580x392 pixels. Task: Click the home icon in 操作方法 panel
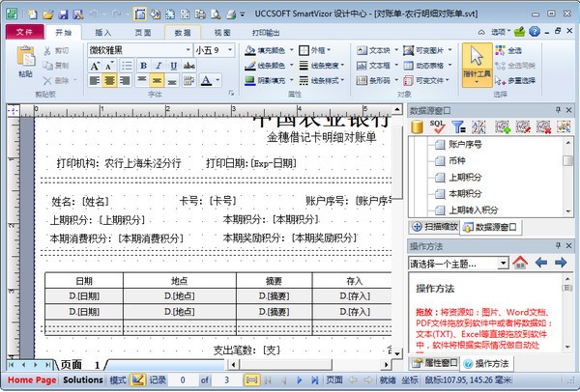pyautogui.click(x=520, y=263)
